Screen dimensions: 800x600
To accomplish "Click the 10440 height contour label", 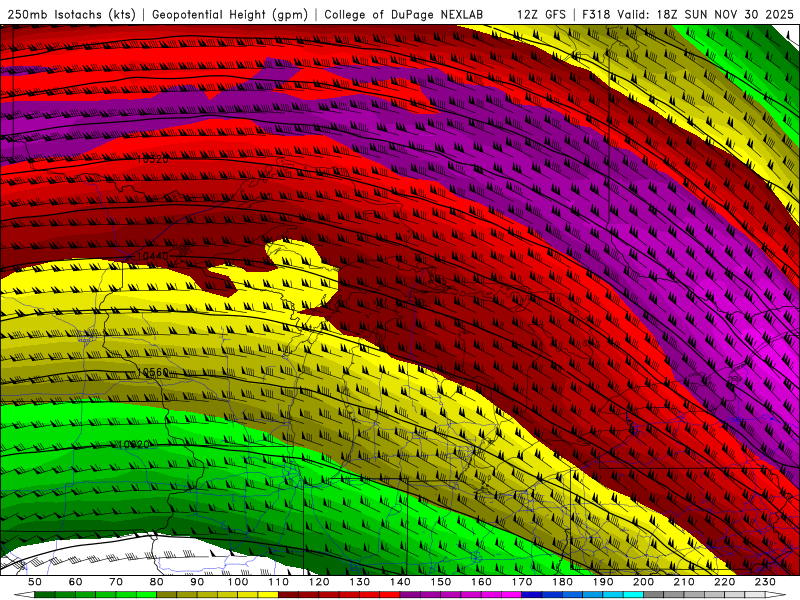I will click(x=153, y=256).
